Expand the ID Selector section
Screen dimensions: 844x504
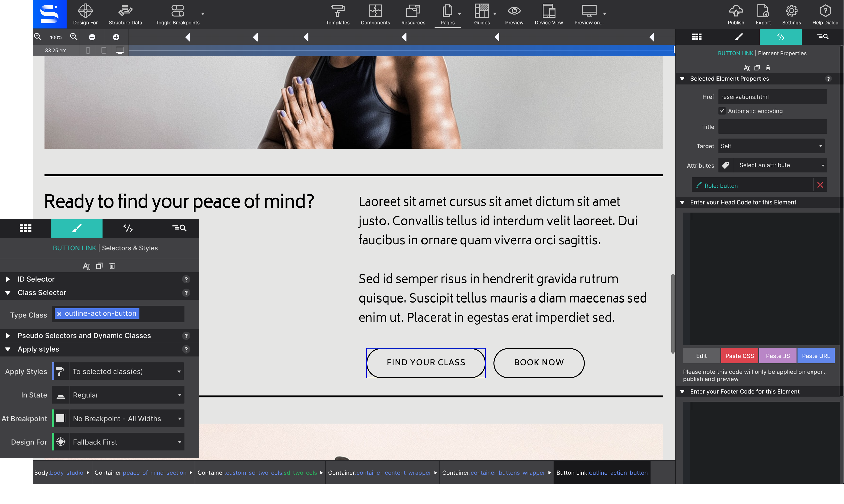(8, 279)
